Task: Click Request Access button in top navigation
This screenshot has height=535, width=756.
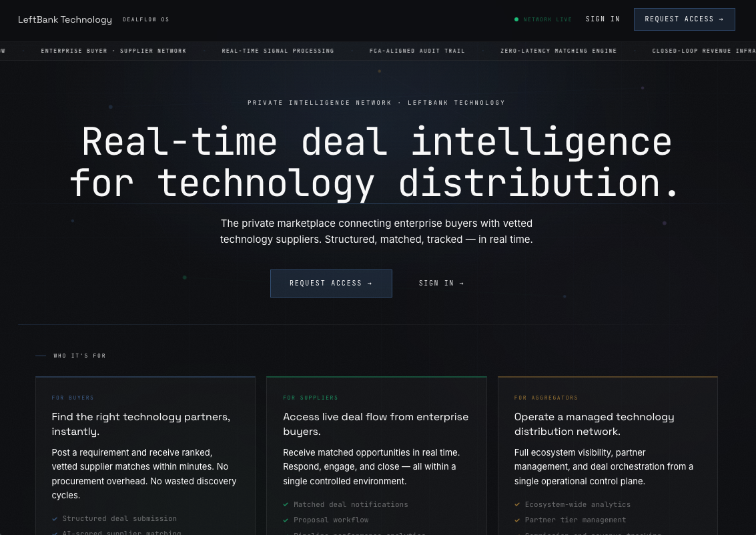Action: [x=684, y=19]
